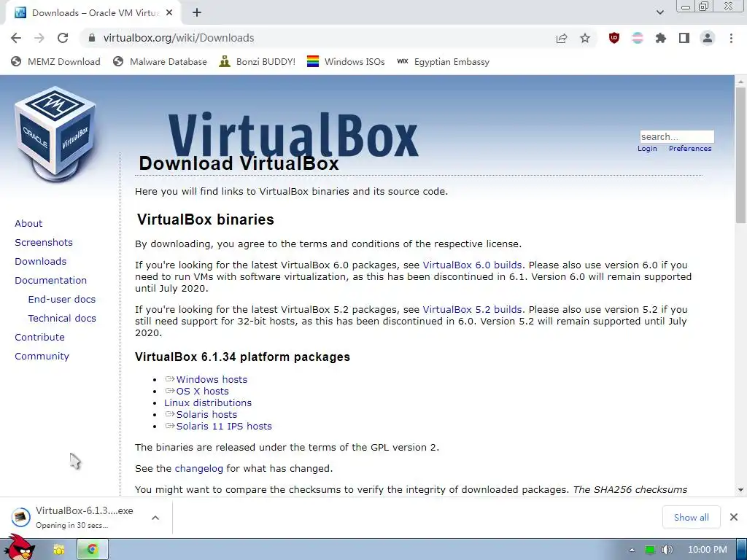The height and width of the screenshot is (560, 747).
Task: Click the scrollbar up arrow
Action: click(x=740, y=82)
